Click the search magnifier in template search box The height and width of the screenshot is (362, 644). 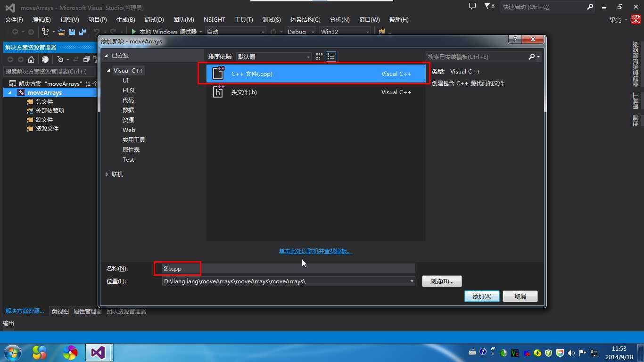click(532, 57)
